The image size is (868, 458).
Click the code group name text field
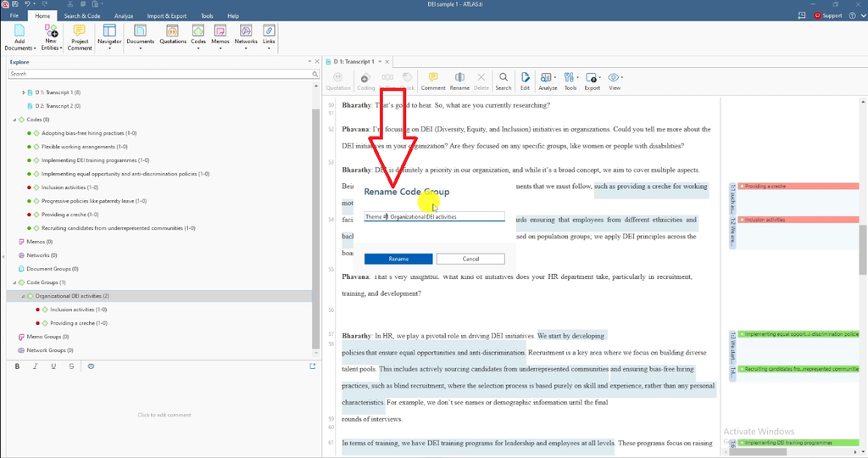434,216
